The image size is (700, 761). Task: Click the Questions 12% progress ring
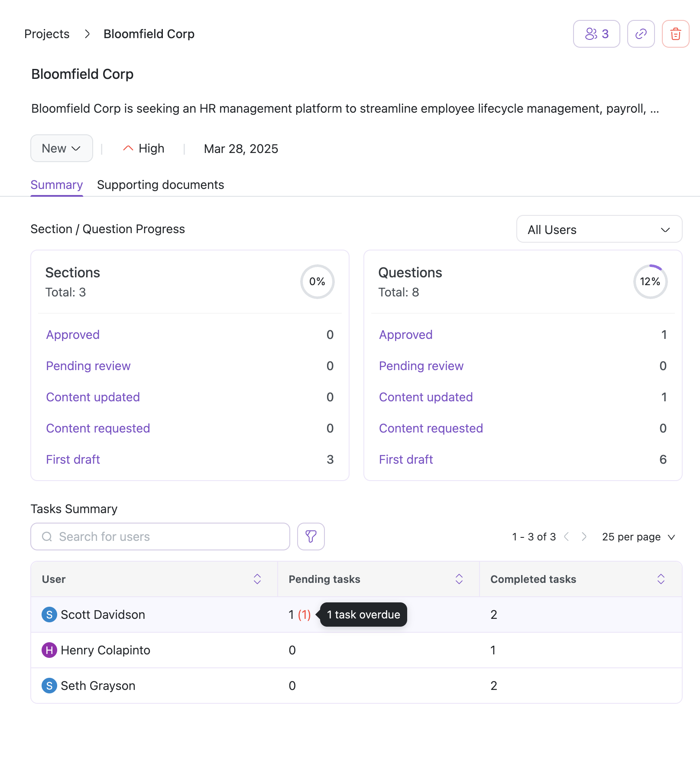pos(650,282)
